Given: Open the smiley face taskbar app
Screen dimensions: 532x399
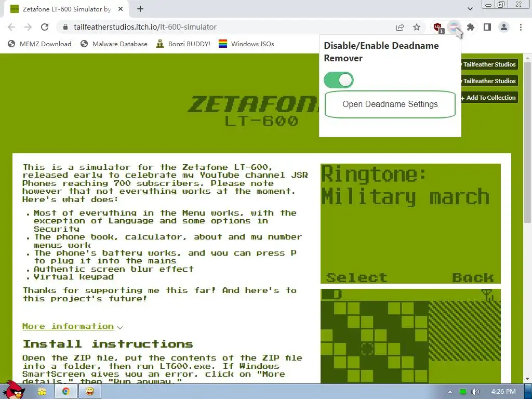Looking at the screenshot, I should tap(89, 392).
